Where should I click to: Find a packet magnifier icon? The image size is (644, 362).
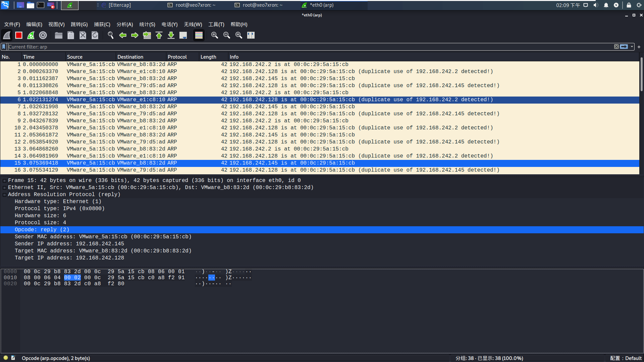click(x=111, y=35)
